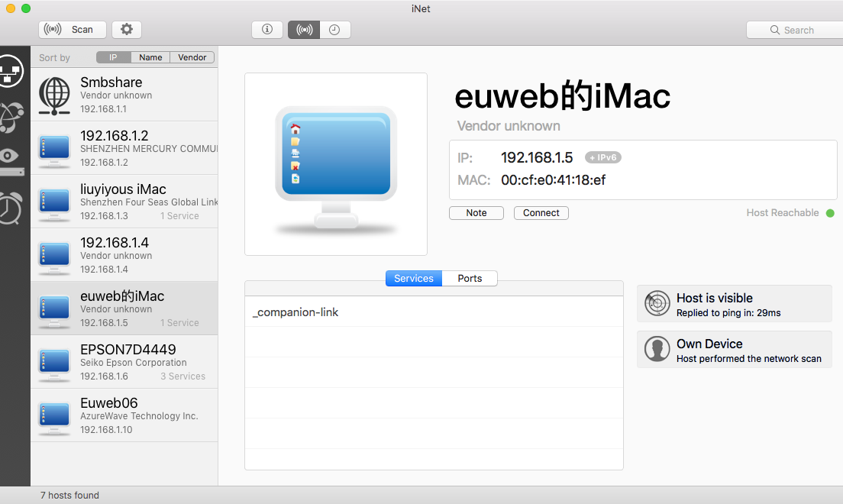The height and width of the screenshot is (504, 843).
Task: Click the 'Replied to ping in: 29ms' text
Action: click(728, 313)
